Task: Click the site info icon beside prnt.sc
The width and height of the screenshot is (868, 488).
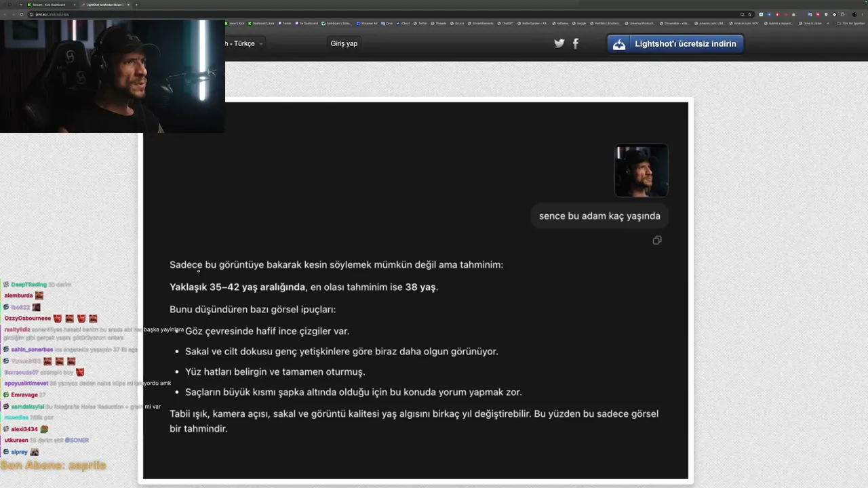Action: pos(31,14)
